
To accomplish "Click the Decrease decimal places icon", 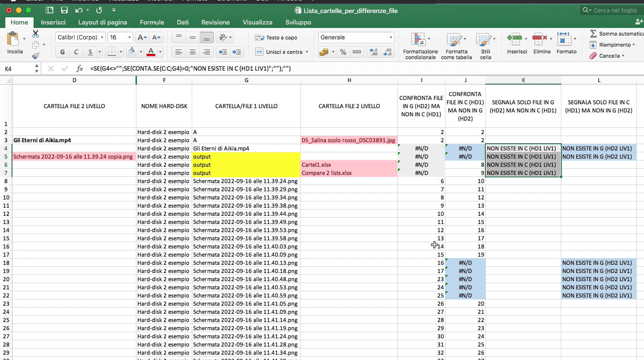I will click(387, 52).
